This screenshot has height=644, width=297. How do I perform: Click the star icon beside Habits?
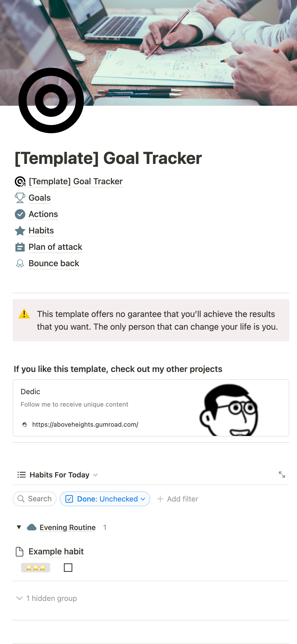coord(20,231)
